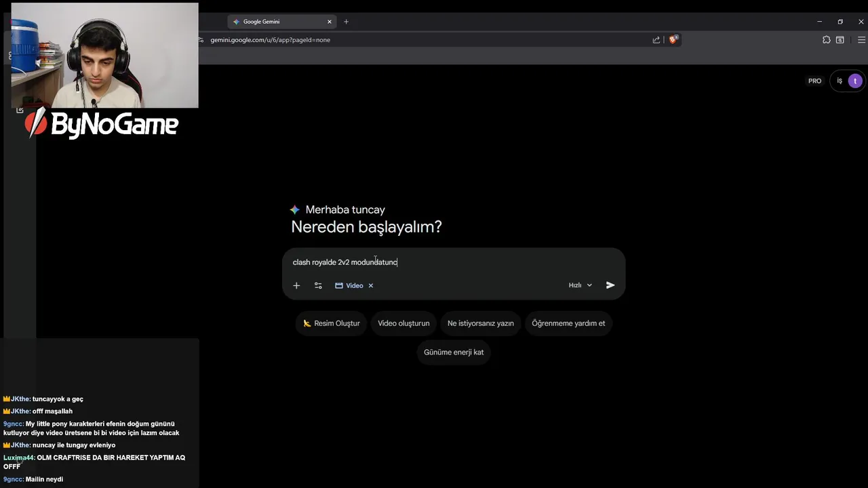
Task: Send the prompt with the arrow icon
Action: (x=610, y=285)
